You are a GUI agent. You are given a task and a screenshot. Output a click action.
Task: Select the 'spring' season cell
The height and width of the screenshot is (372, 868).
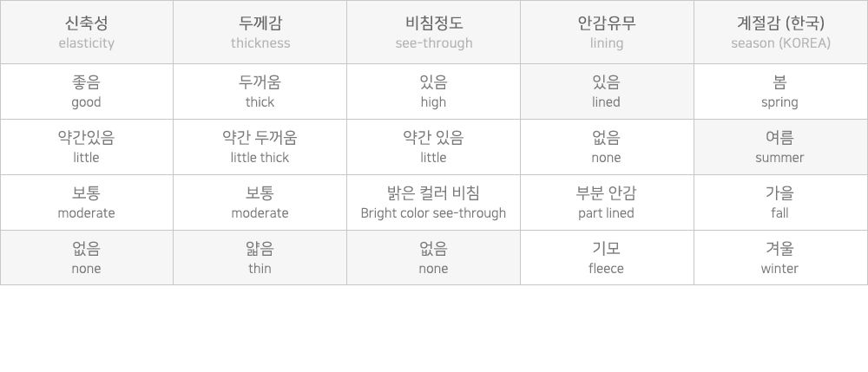pyautogui.click(x=780, y=92)
